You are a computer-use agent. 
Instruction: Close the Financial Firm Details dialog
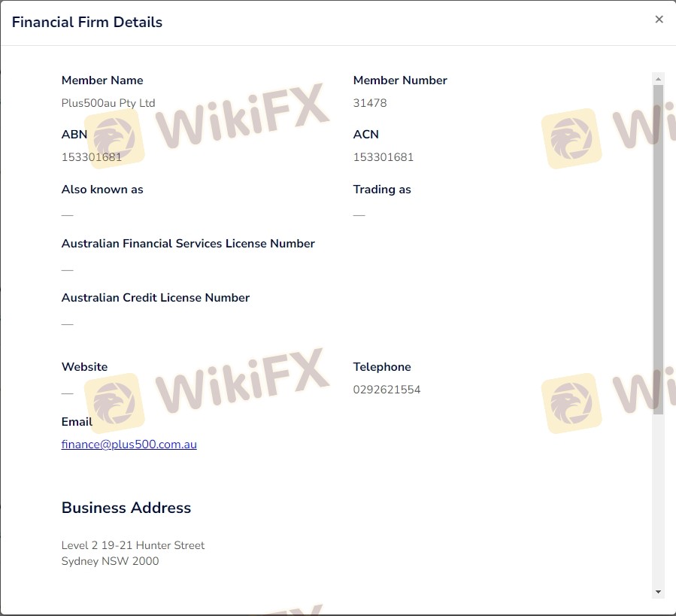[659, 20]
